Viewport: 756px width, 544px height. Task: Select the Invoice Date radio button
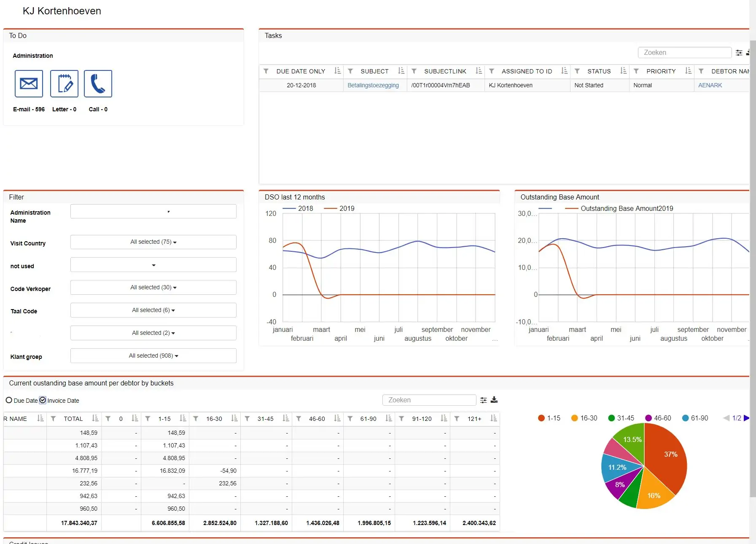click(43, 400)
